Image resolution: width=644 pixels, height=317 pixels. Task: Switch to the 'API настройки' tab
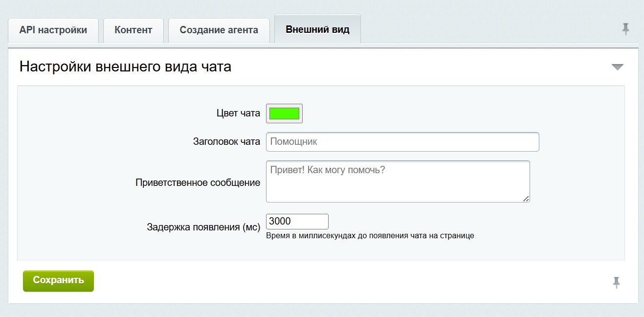53,30
